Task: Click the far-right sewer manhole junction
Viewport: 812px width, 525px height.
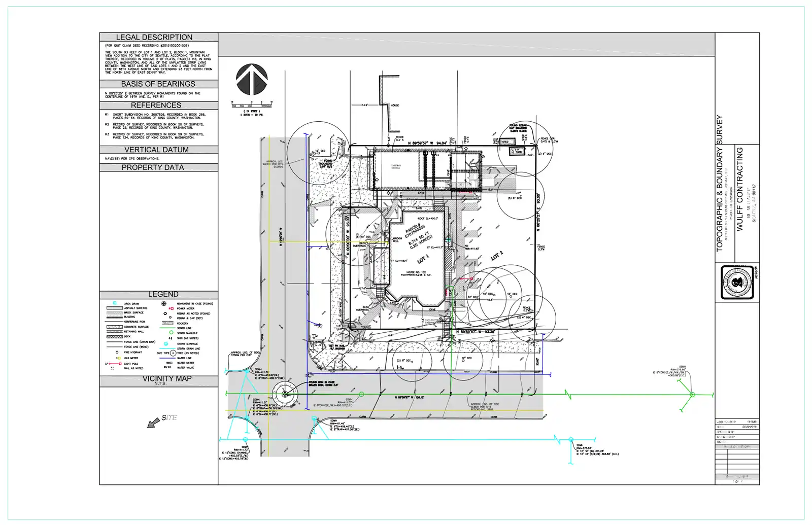Action: click(x=692, y=394)
